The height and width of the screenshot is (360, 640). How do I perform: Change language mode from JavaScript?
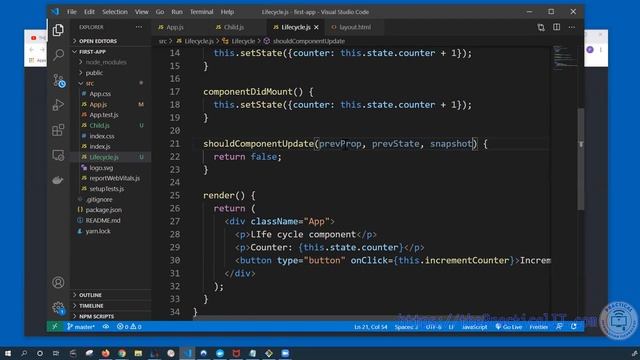click(474, 327)
